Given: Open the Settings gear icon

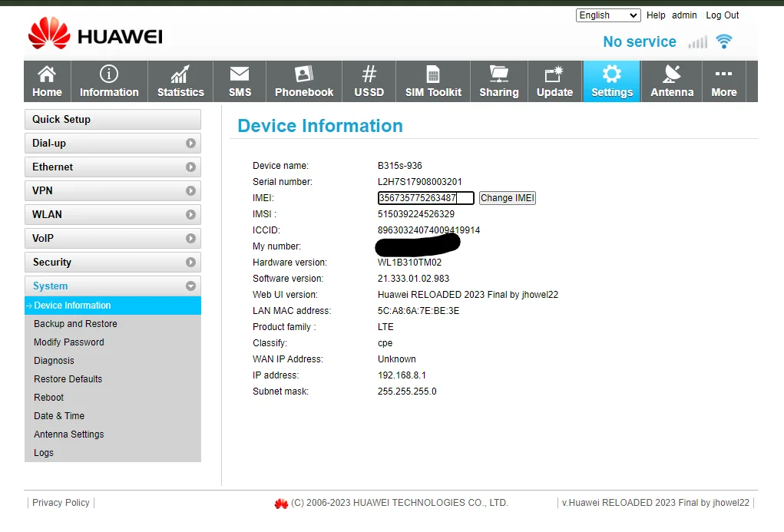Looking at the screenshot, I should tap(611, 74).
